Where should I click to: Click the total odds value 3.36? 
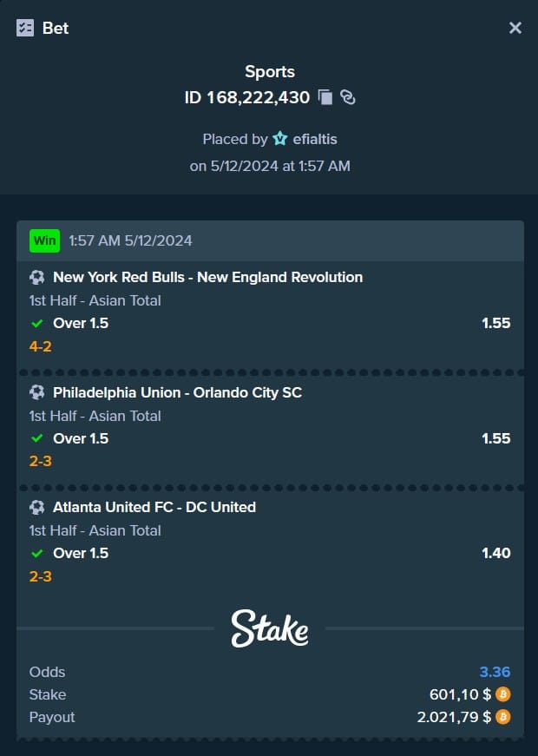point(495,672)
